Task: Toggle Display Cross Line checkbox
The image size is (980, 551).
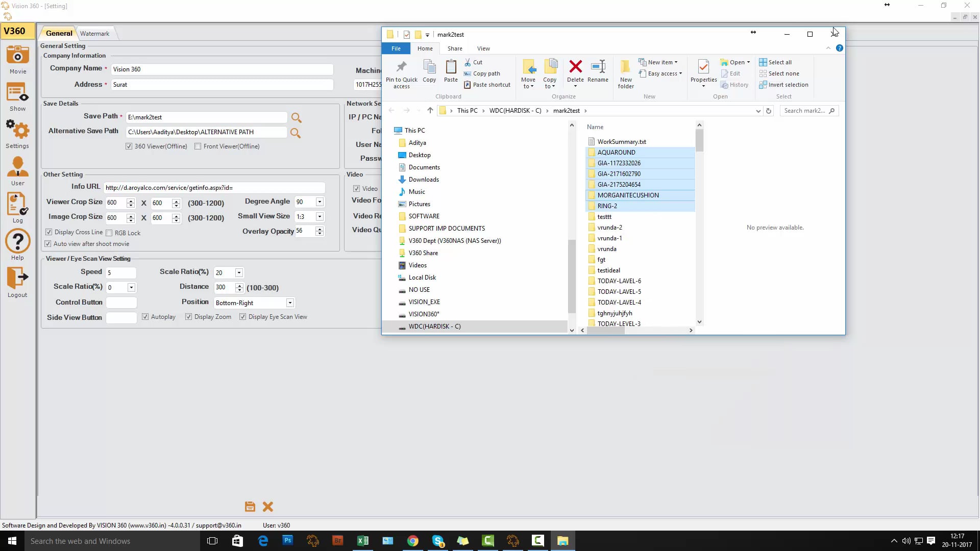Action: 48,232
